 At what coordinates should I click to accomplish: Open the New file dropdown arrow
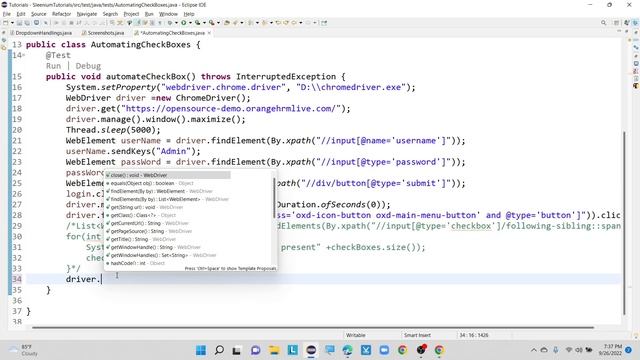pyautogui.click(x=12, y=23)
